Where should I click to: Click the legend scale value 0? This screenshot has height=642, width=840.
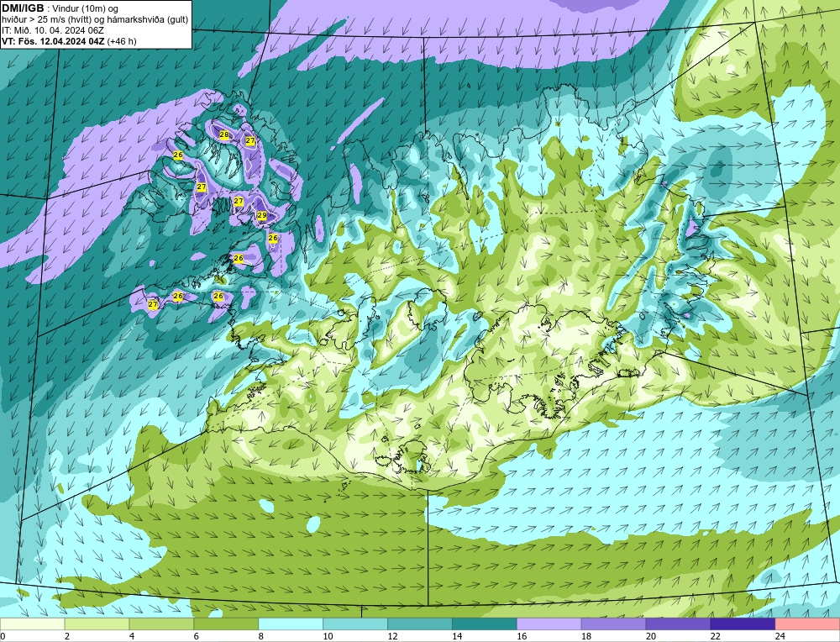point(3,636)
